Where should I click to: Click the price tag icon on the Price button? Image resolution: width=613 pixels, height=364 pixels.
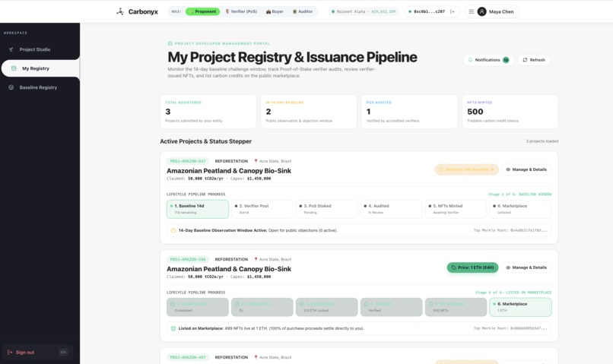pos(453,267)
